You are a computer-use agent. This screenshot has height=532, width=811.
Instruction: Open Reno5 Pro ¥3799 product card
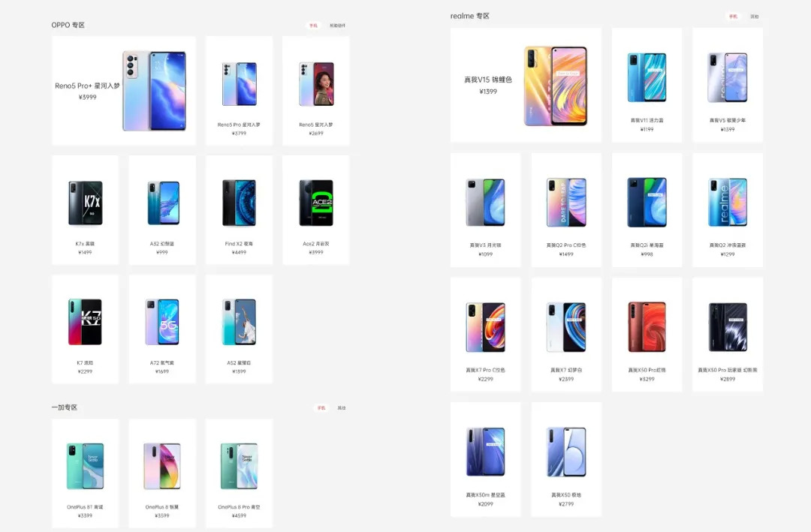point(239,91)
